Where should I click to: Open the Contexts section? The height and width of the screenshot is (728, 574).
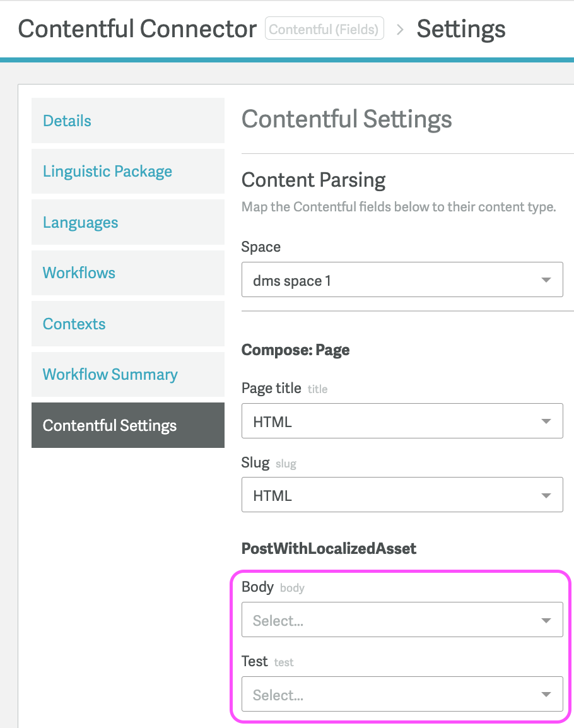point(74,324)
